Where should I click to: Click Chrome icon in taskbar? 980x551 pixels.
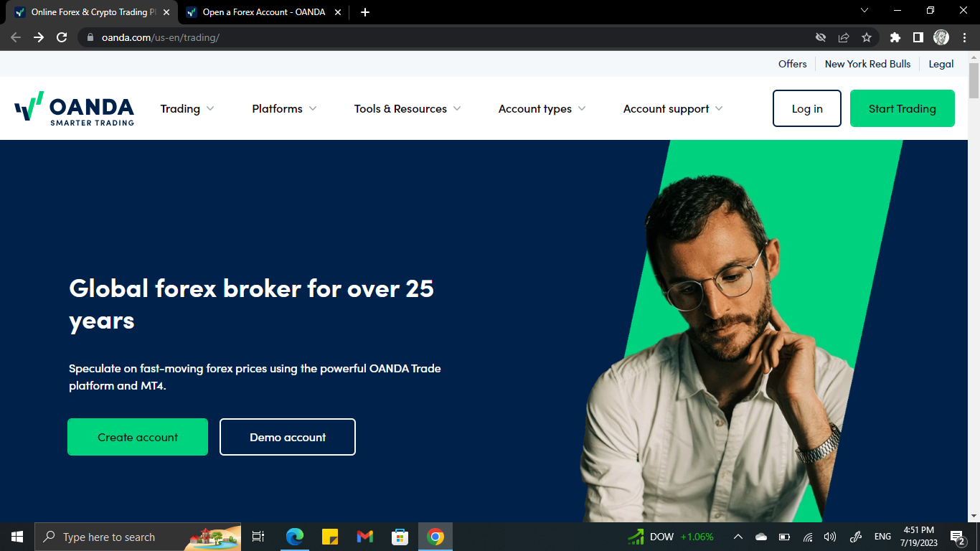(435, 537)
